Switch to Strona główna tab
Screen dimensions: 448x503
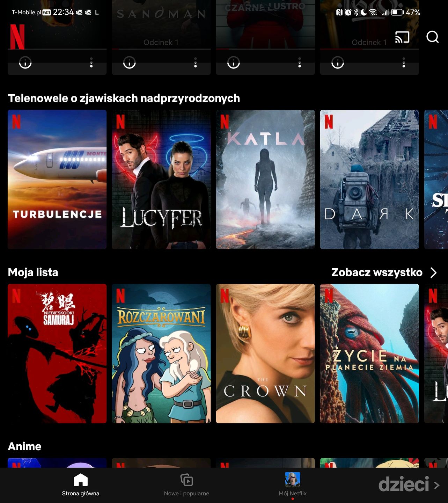(x=81, y=485)
